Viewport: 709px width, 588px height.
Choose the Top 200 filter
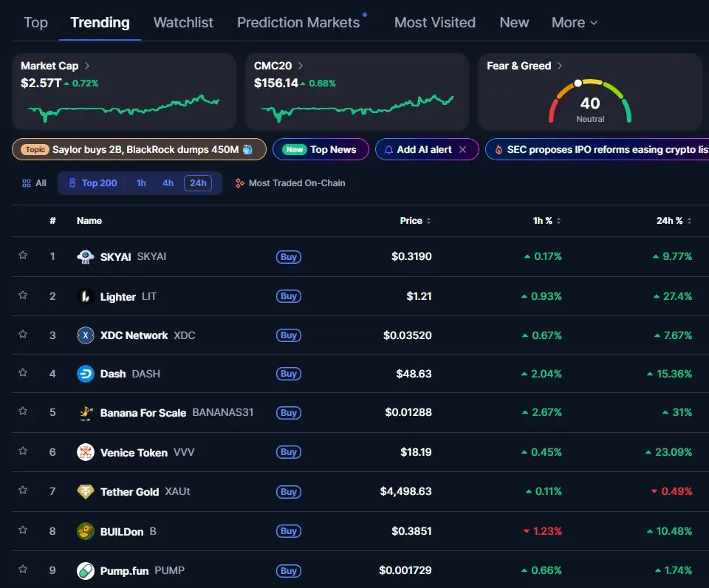93,183
